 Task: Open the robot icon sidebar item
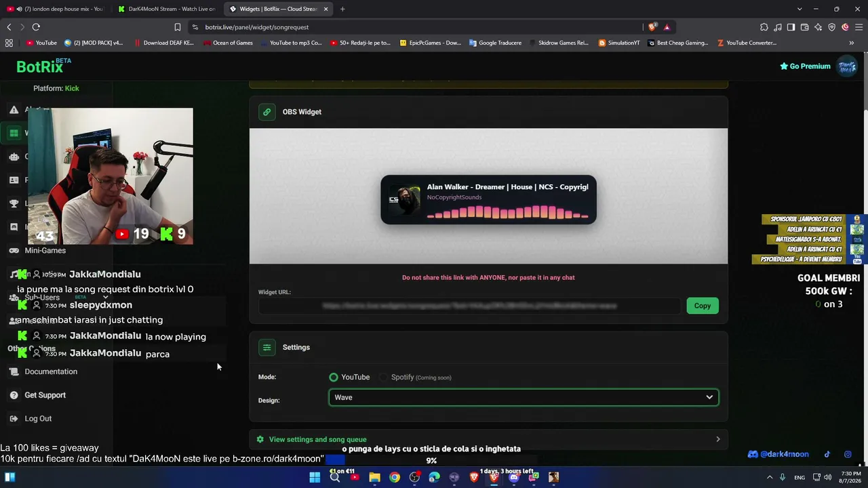click(14, 157)
